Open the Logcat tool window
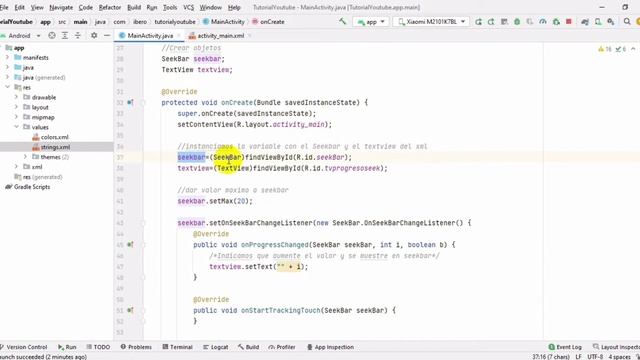 click(x=216, y=347)
